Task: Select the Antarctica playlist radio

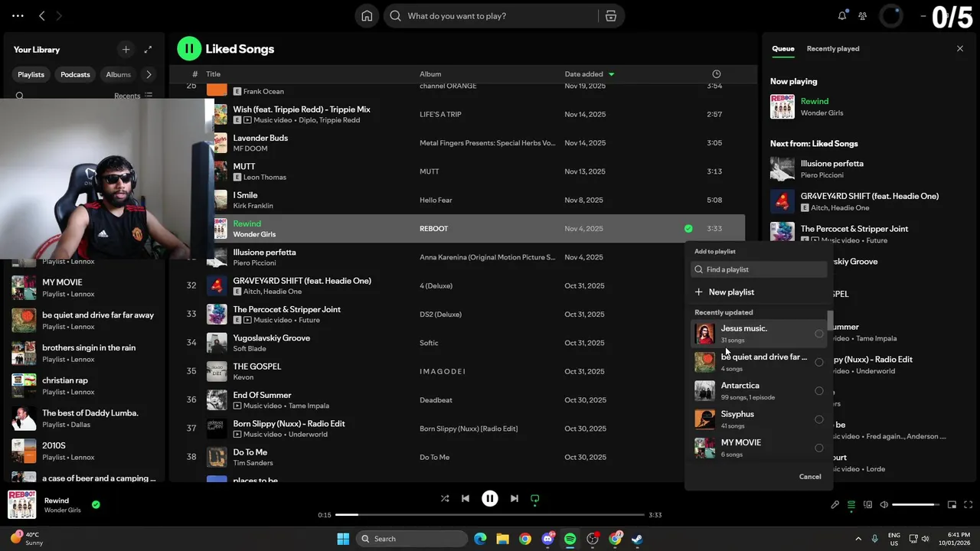Action: click(x=819, y=391)
